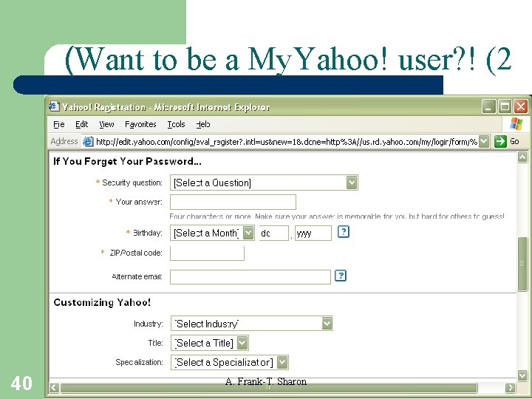Click the ZIP/Postal code field
The width and height of the screenshot is (532, 399).
click(207, 253)
